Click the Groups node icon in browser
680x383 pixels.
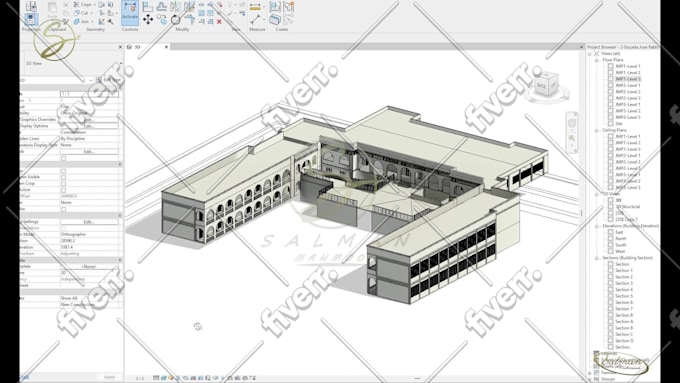coord(597,379)
